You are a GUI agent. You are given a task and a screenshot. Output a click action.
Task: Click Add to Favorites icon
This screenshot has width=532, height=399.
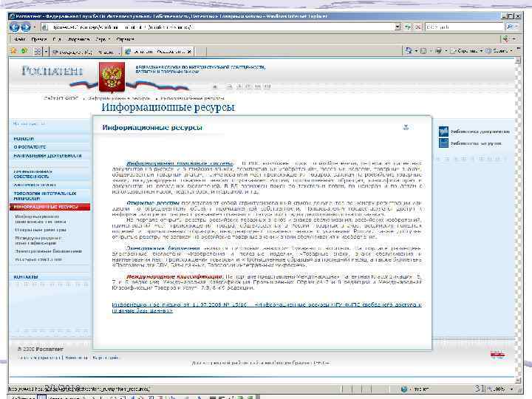click(x=24, y=51)
